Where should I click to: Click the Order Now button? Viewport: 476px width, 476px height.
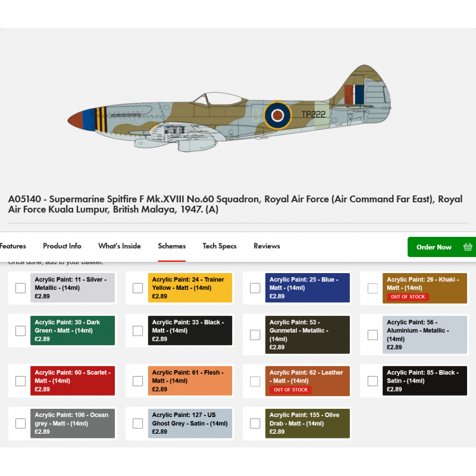point(441,247)
